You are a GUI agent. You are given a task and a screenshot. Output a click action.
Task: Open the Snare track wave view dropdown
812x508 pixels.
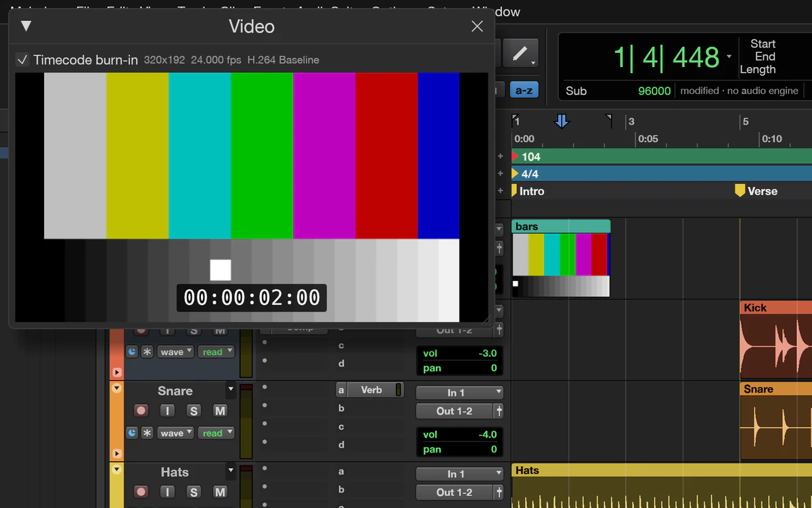click(175, 433)
